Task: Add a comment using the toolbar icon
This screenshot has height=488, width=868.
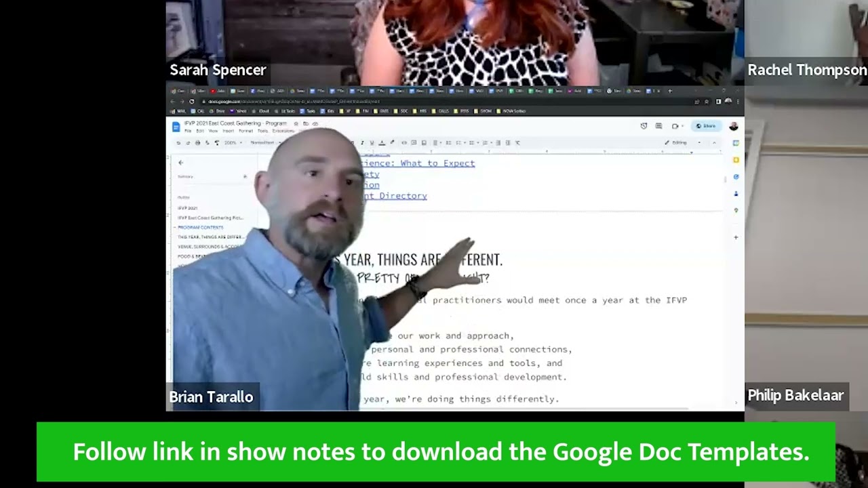Action: click(x=414, y=142)
